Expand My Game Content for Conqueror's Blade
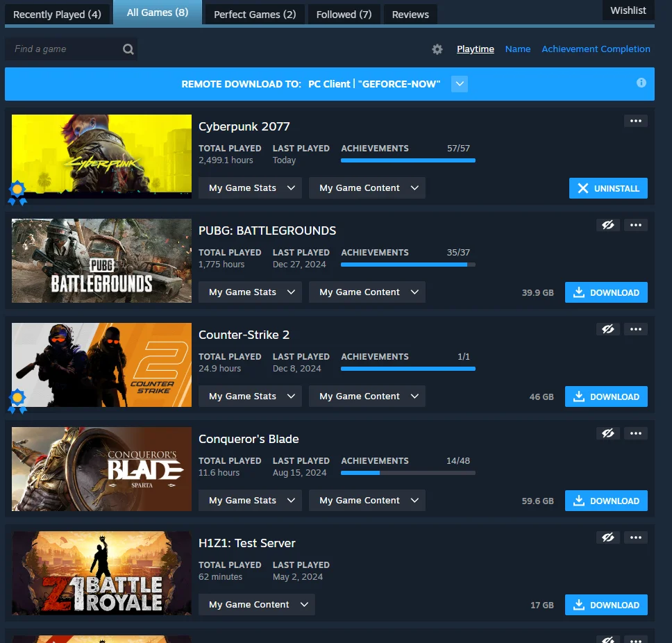This screenshot has height=643, width=672. click(367, 500)
